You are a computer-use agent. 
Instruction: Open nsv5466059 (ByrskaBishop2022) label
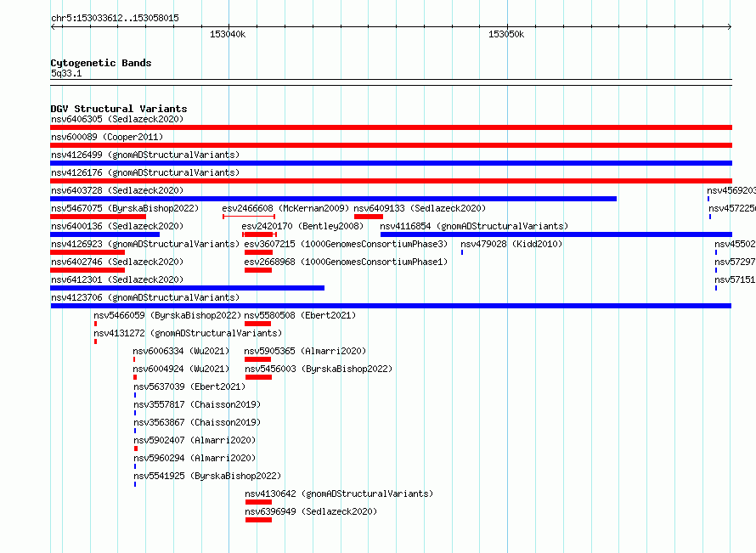[167, 315]
